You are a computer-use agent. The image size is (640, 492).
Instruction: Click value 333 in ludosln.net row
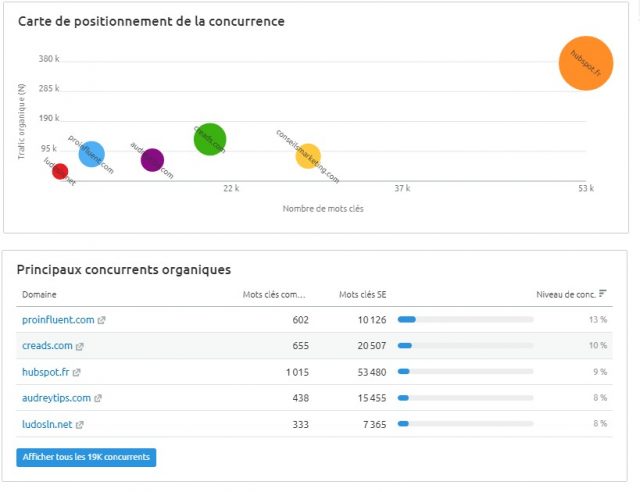pos(300,425)
